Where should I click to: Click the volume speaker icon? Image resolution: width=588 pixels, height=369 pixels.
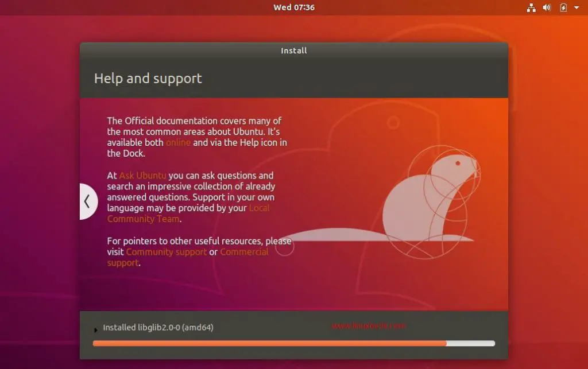(547, 7)
